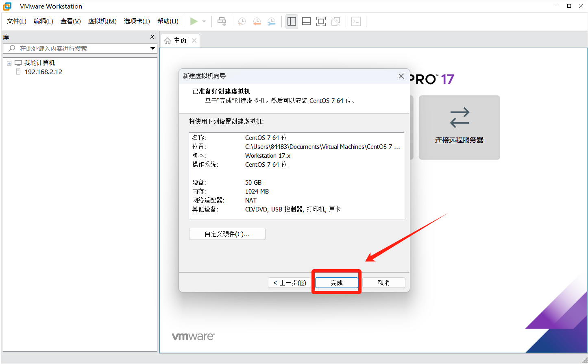Image resolution: width=588 pixels, height=364 pixels.
Task: Open the 虚拟机(M) menu
Action: point(102,21)
